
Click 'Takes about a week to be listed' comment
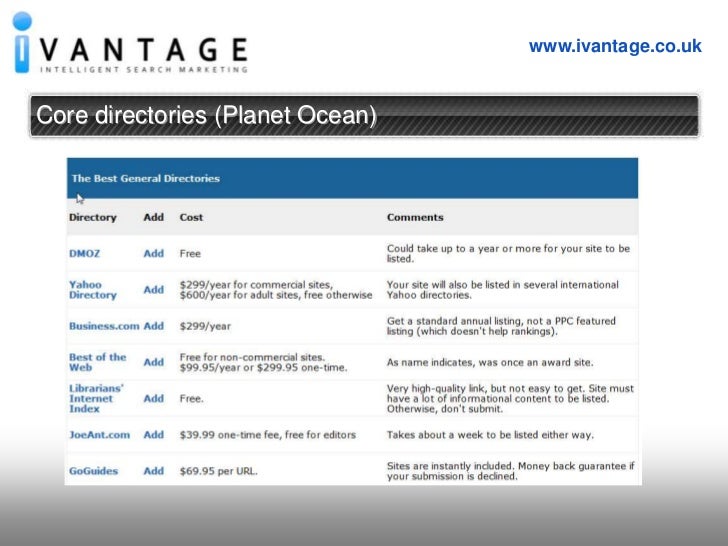click(x=490, y=435)
